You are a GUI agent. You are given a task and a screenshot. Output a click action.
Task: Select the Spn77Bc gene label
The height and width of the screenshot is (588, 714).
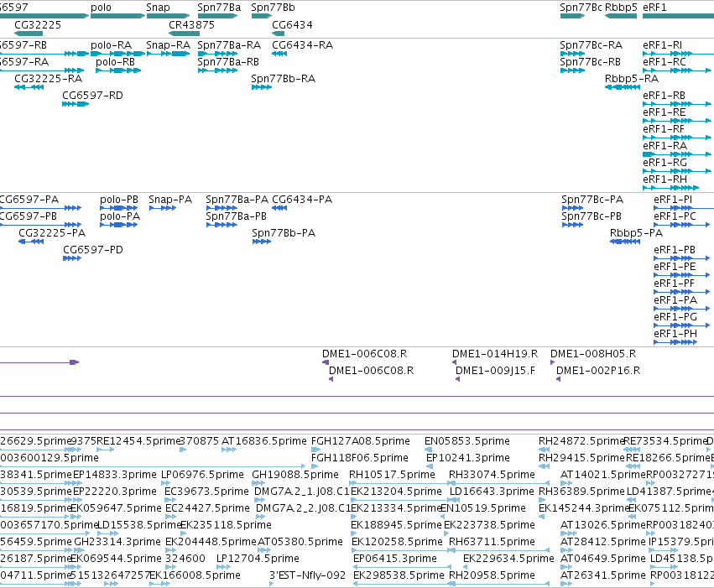coord(581,8)
